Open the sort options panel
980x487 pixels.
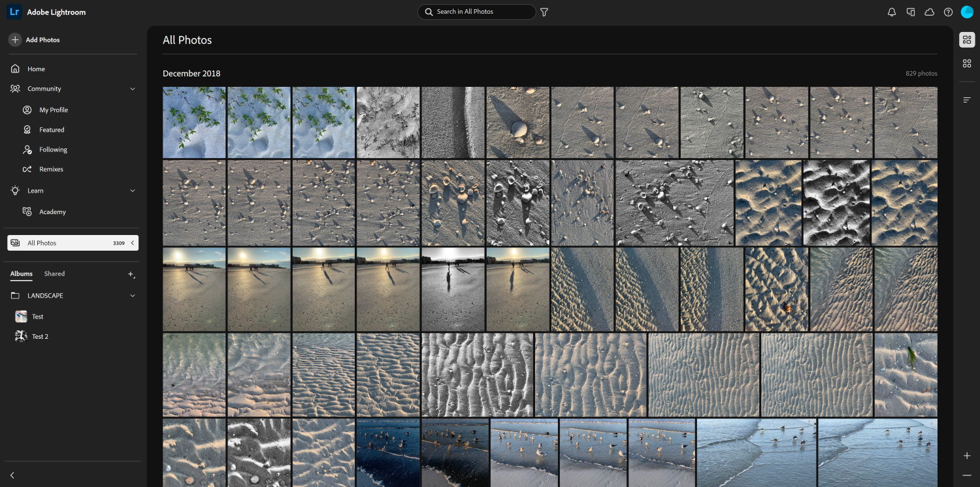[967, 99]
